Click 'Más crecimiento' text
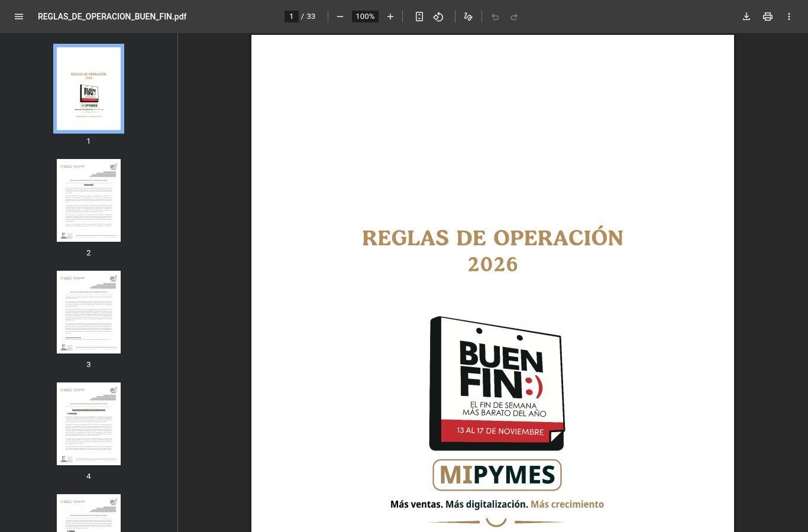The height and width of the screenshot is (532, 808). [567, 504]
